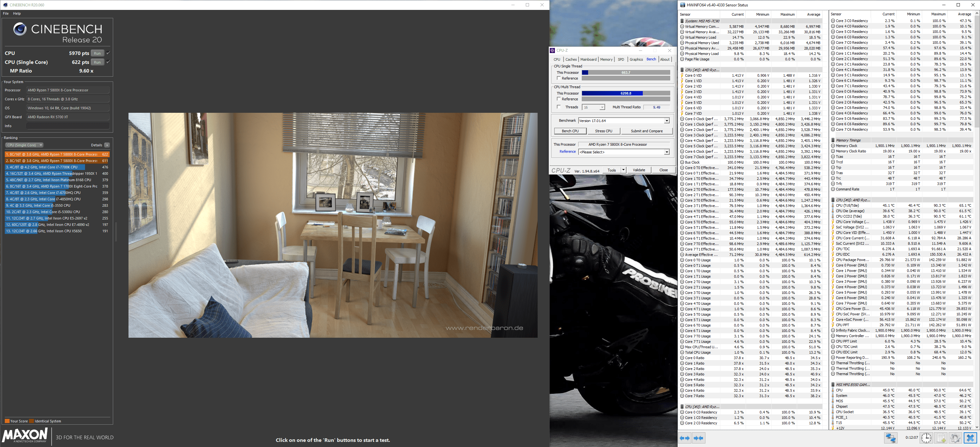980x447 pixels.
Task: Click HWiNFO shrink columns arrows icon
Action: [698, 438]
